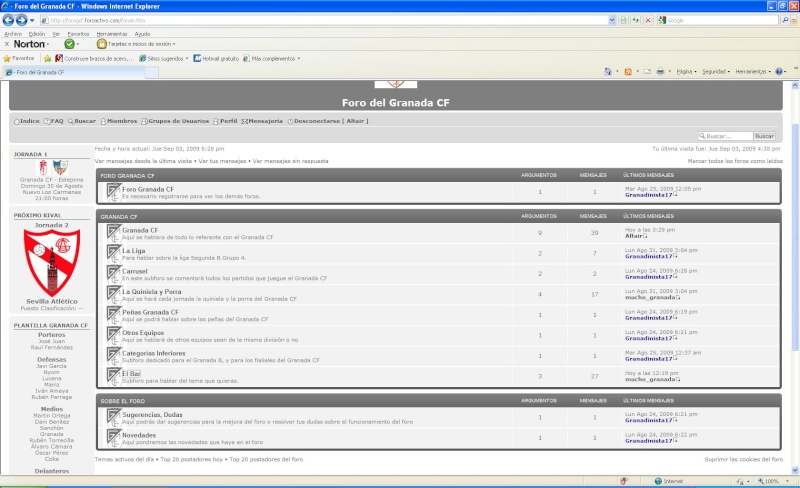This screenshot has width=800, height=488.
Task: Open the forum Buscar nav link
Action: point(82,121)
